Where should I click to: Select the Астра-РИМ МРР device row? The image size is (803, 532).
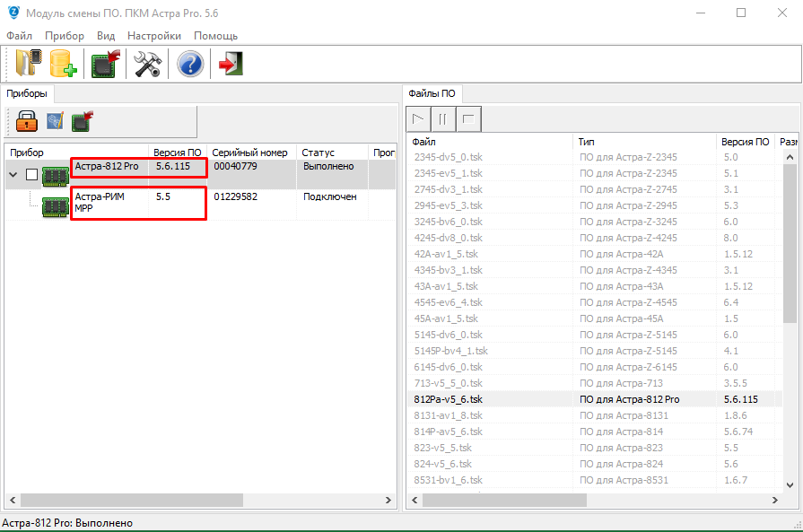pyautogui.click(x=200, y=205)
